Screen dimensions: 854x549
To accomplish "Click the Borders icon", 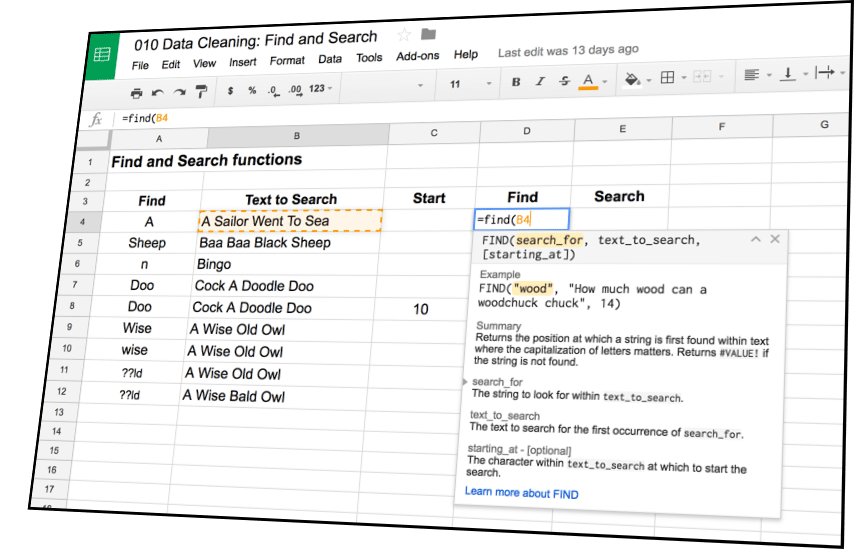I will 667,78.
